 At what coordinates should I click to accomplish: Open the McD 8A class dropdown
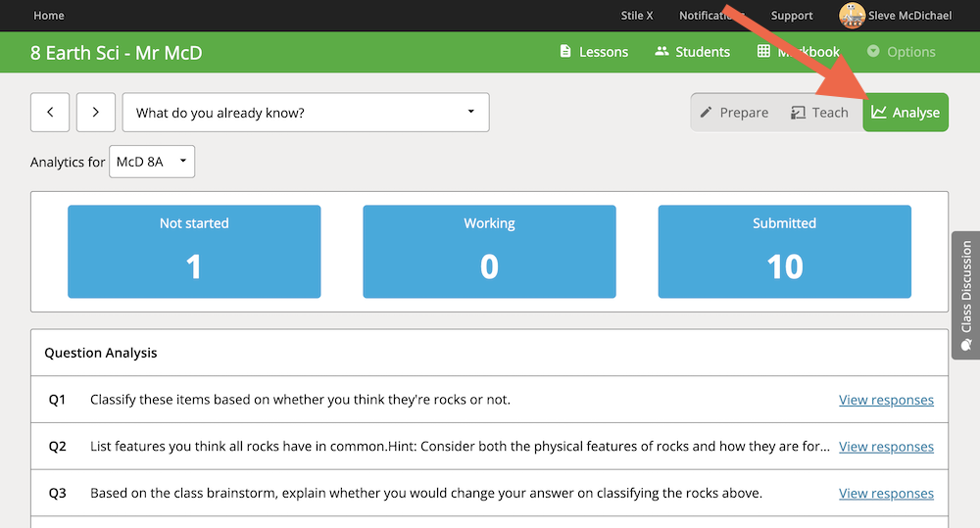pyautogui.click(x=152, y=162)
